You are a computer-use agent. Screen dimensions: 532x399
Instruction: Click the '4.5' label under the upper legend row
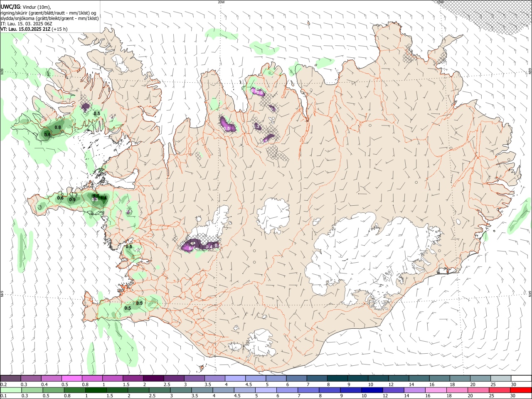point(249,384)
